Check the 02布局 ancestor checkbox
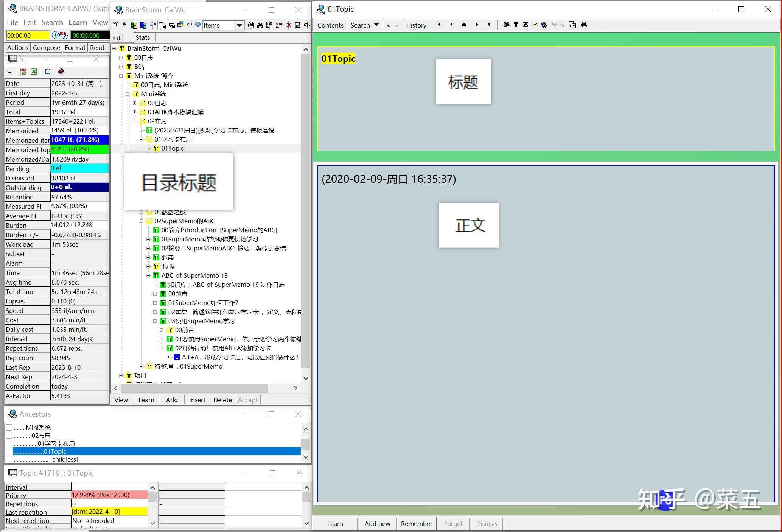 click(x=9, y=436)
